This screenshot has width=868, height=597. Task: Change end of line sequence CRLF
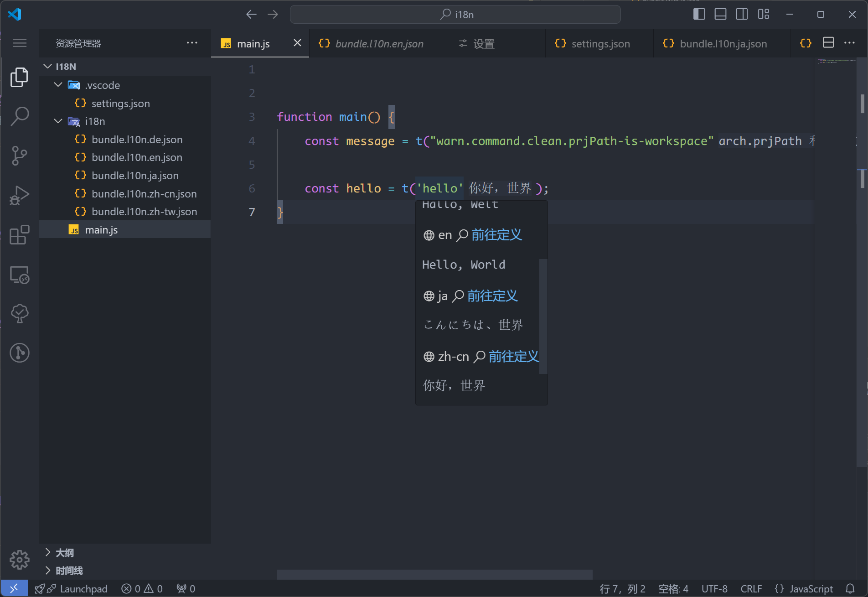coord(751,589)
